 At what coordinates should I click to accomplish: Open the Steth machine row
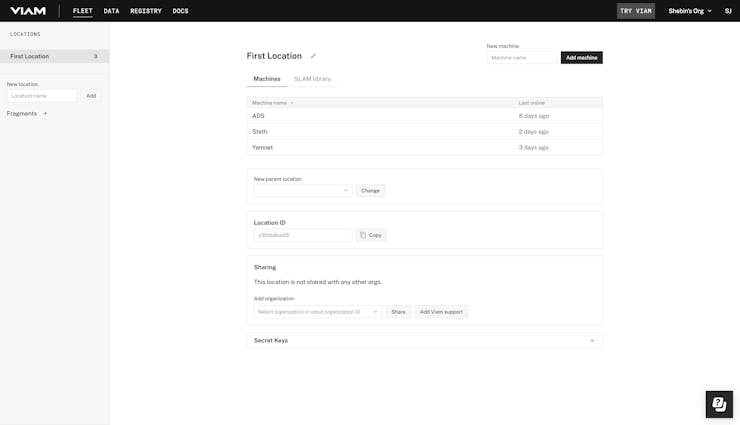pos(260,132)
